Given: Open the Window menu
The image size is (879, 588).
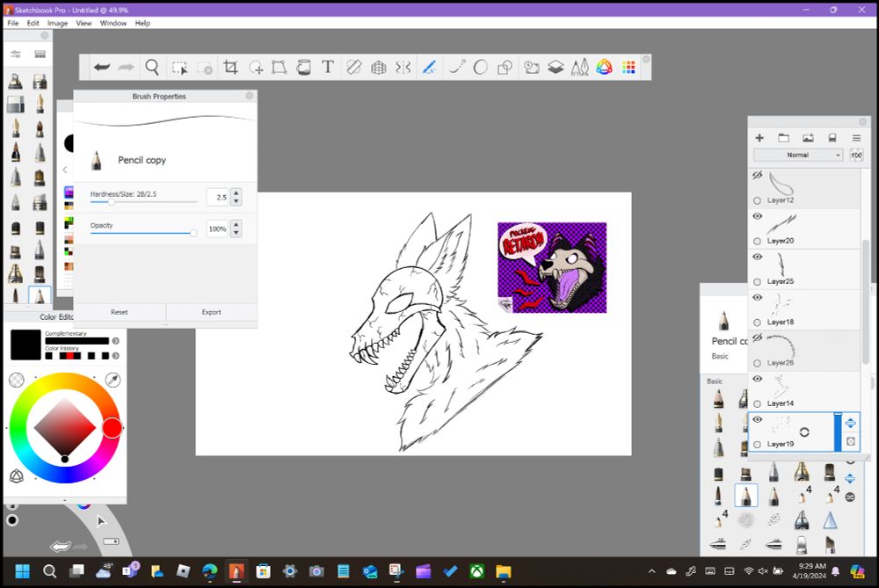Looking at the screenshot, I should tap(113, 23).
